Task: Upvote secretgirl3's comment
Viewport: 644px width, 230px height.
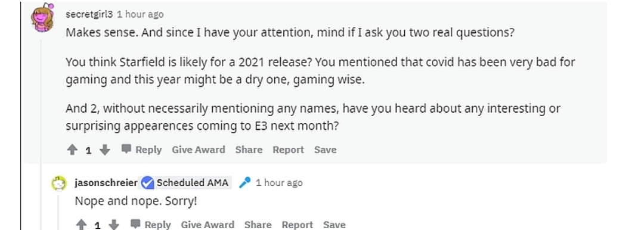Action: click(72, 150)
